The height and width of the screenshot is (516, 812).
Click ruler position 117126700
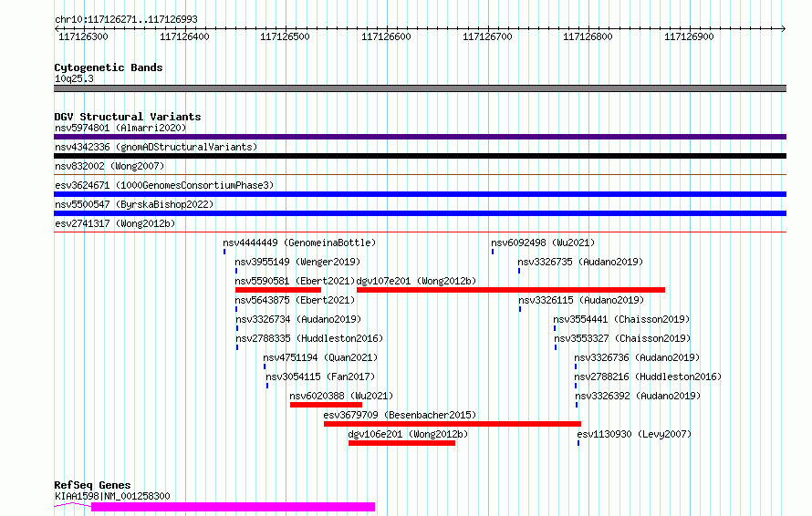[x=487, y=36]
